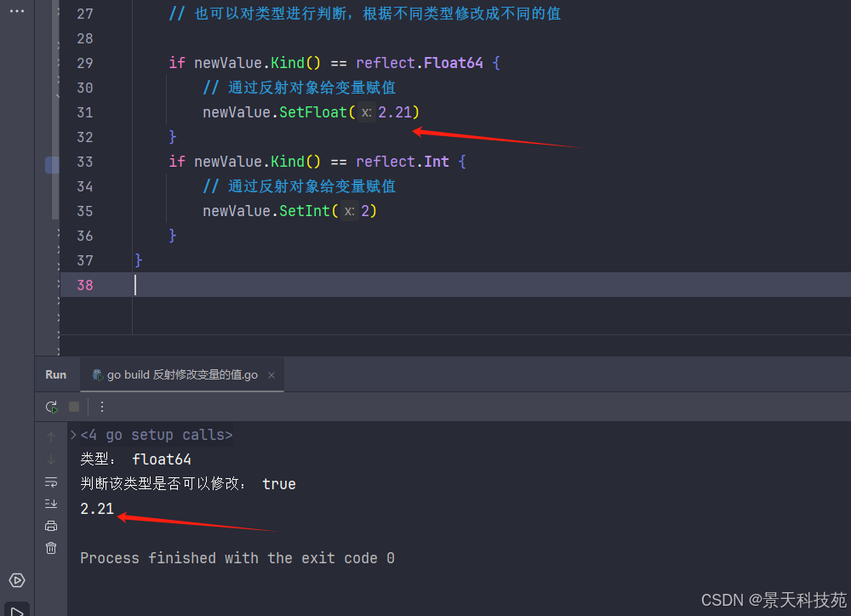Select the go build 反射修改变量的值.go tab
This screenshot has width=851, height=616.
click(x=181, y=374)
